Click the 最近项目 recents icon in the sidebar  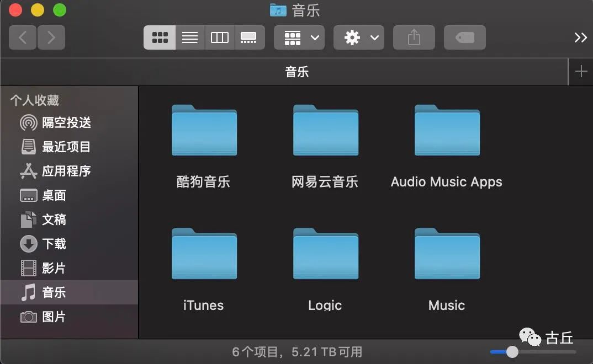tap(28, 147)
